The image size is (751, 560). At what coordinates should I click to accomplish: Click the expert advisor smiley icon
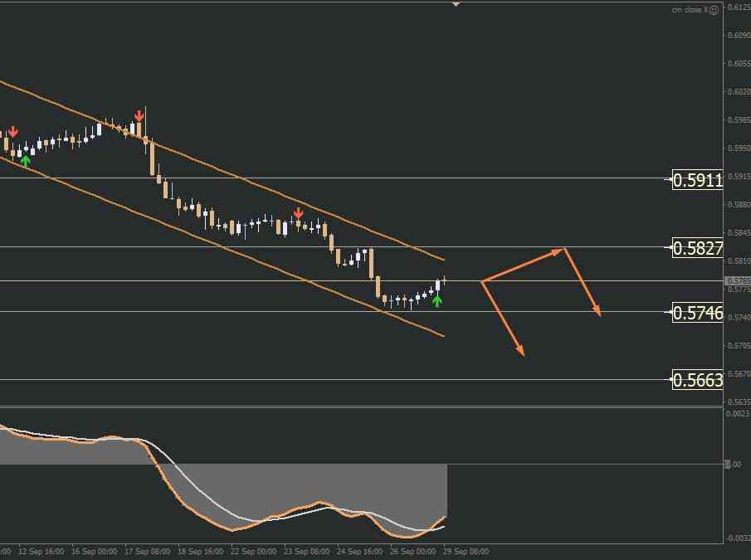click(714, 10)
